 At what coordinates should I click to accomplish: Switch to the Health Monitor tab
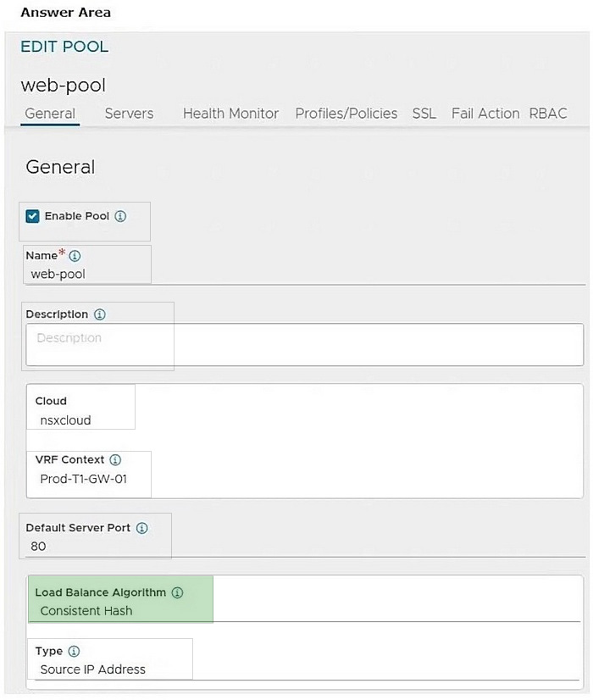click(230, 114)
